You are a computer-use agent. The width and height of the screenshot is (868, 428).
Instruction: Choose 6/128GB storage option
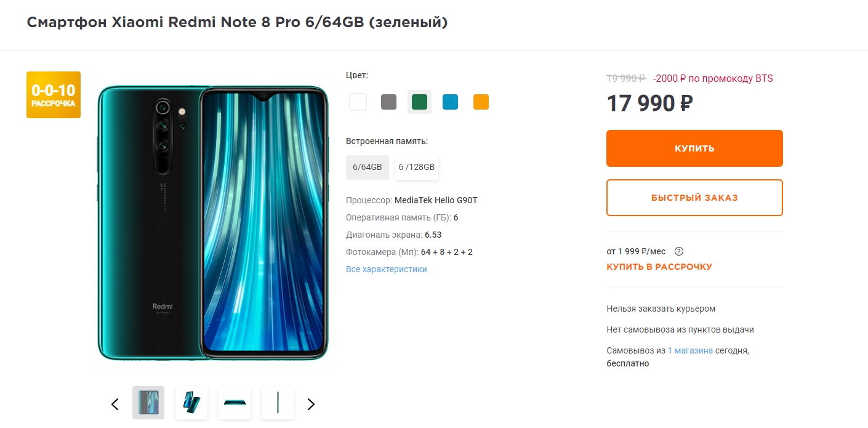[417, 167]
